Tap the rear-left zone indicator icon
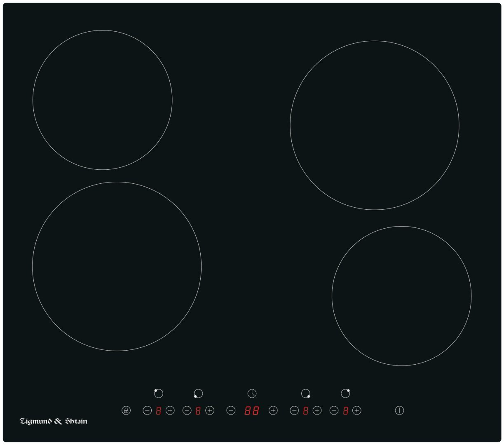This screenshot has height=445, width=504. pos(158,393)
